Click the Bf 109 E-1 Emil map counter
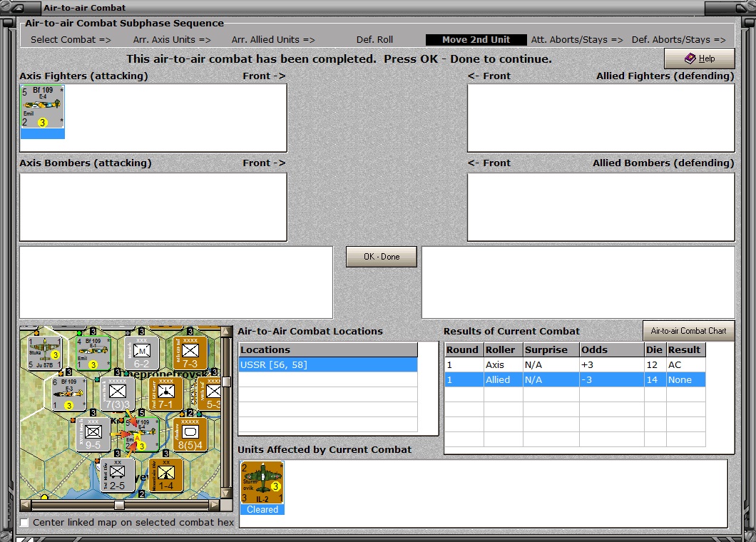Screen dimensions: 756x542 (x=93, y=354)
